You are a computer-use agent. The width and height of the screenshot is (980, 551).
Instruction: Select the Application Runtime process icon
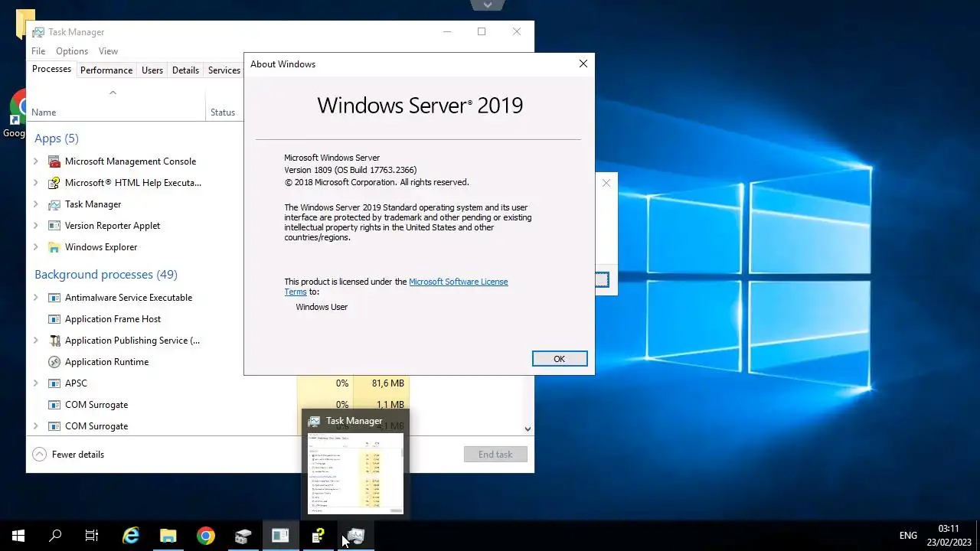(x=54, y=362)
